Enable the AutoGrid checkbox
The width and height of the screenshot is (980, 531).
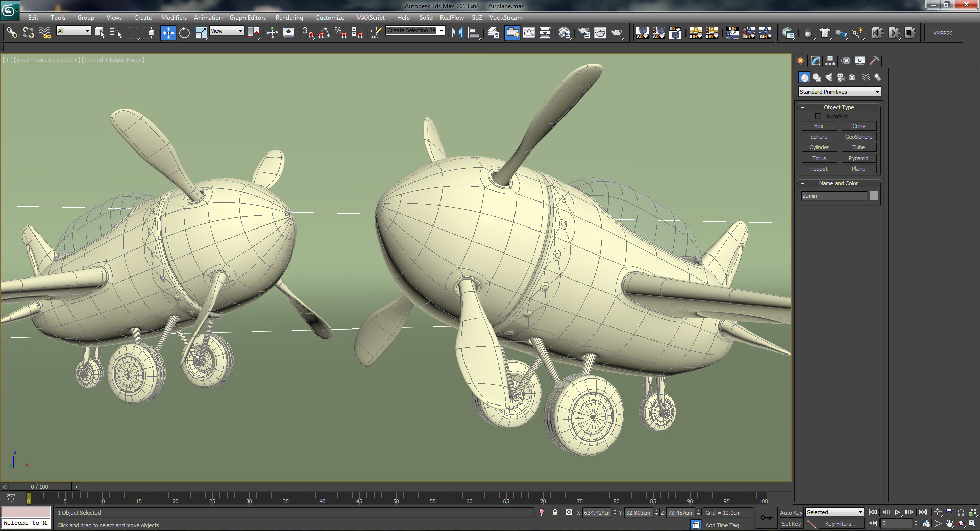tap(818, 116)
